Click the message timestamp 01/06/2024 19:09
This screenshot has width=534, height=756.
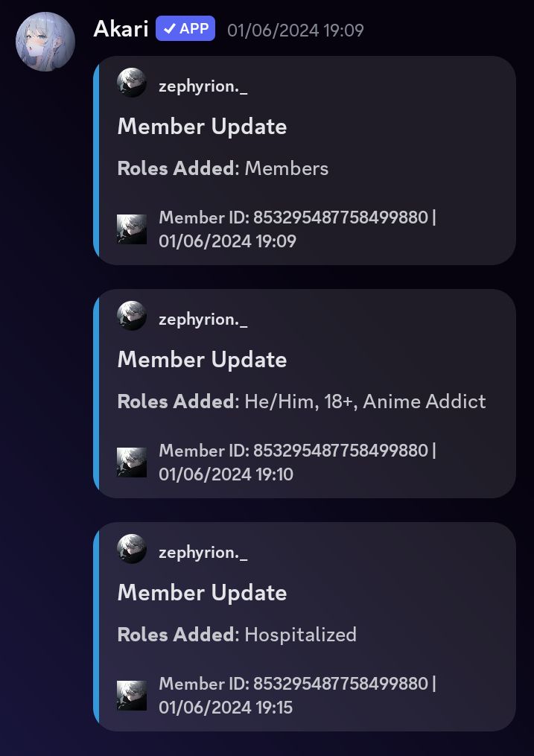(x=296, y=31)
